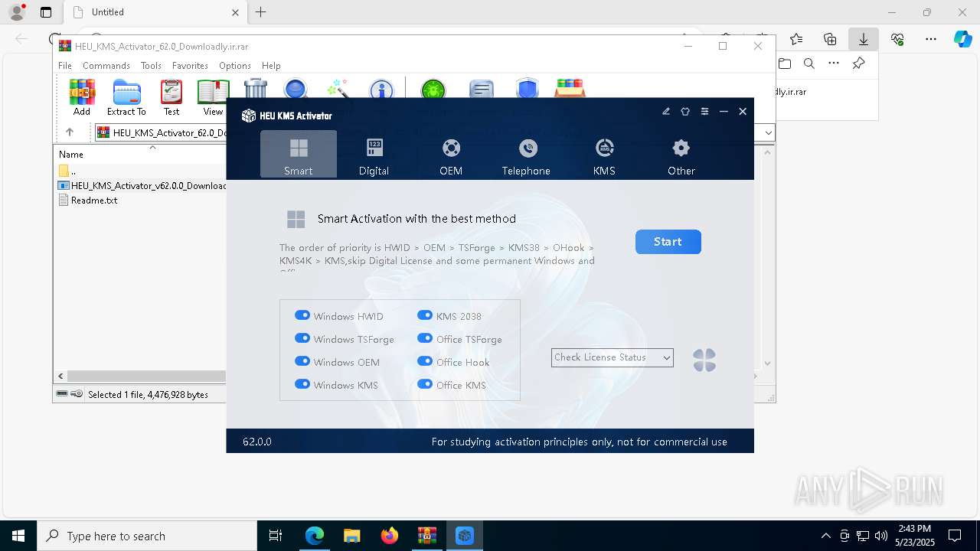Toggle the Windows KMS switch
The height and width of the screenshot is (551, 980).
pos(302,384)
